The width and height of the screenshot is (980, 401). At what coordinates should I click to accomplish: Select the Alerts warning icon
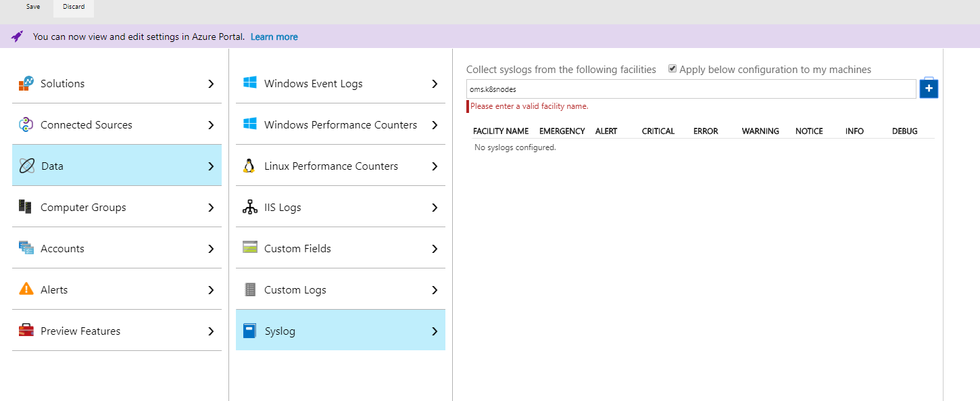26,289
